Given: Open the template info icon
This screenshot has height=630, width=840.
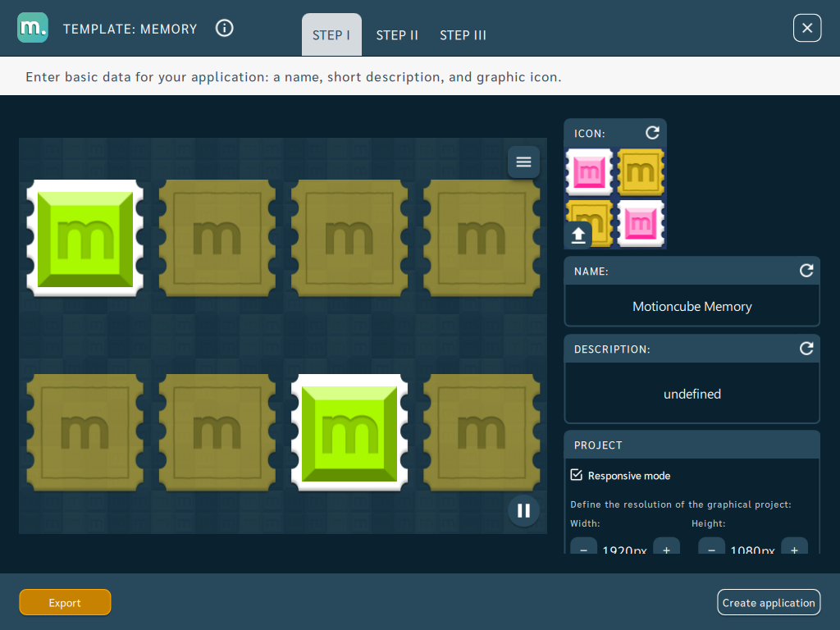Looking at the screenshot, I should pyautogui.click(x=225, y=28).
